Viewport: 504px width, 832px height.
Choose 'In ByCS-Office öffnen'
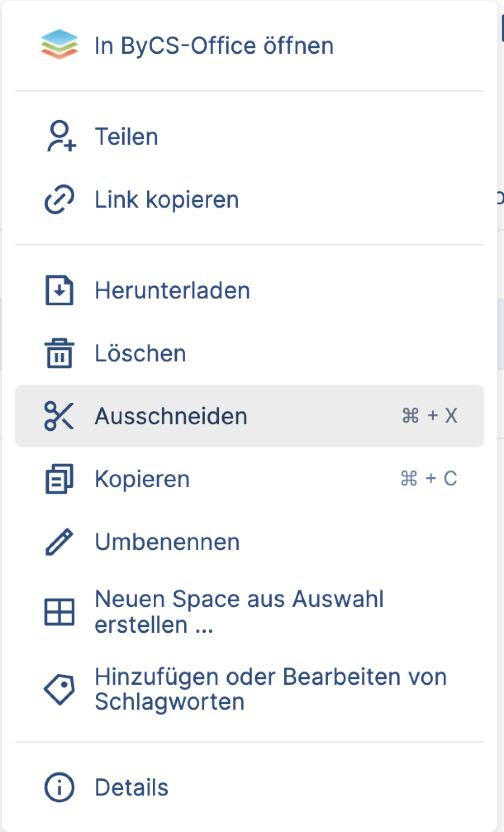pyautogui.click(x=214, y=45)
